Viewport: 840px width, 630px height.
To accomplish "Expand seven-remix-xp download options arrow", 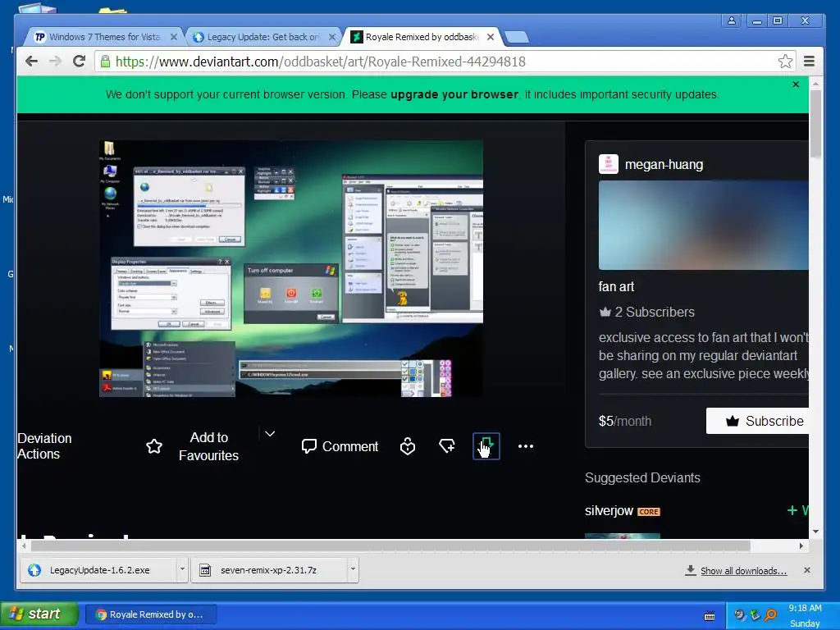I will [x=353, y=570].
